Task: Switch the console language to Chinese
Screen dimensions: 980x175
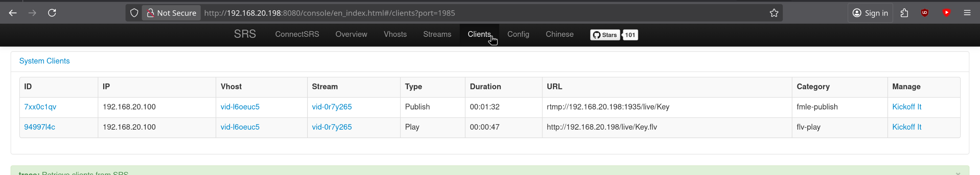Action: coord(559,34)
